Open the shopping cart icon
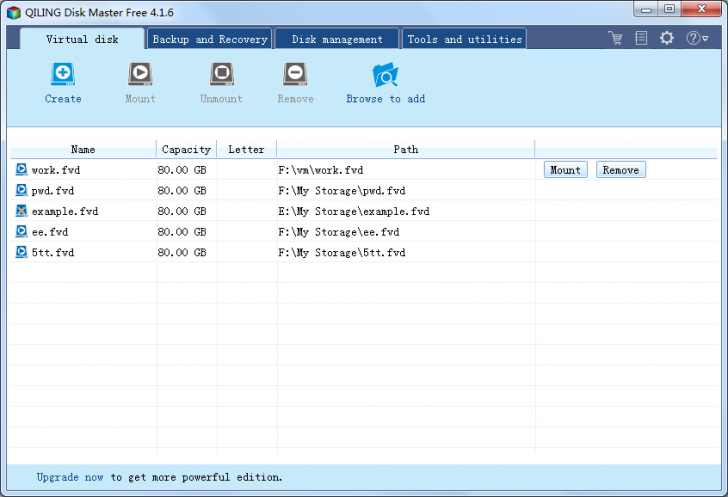The height and width of the screenshot is (497, 728). pyautogui.click(x=616, y=38)
